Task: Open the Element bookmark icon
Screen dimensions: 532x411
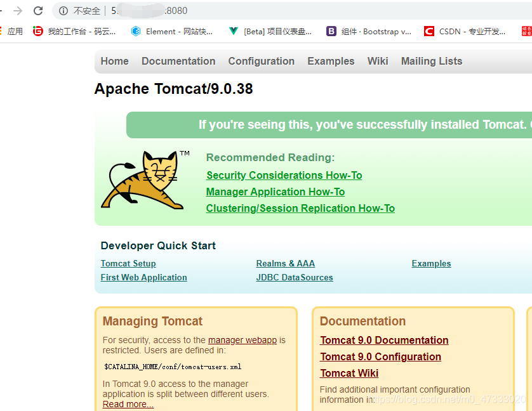Action: (x=136, y=31)
